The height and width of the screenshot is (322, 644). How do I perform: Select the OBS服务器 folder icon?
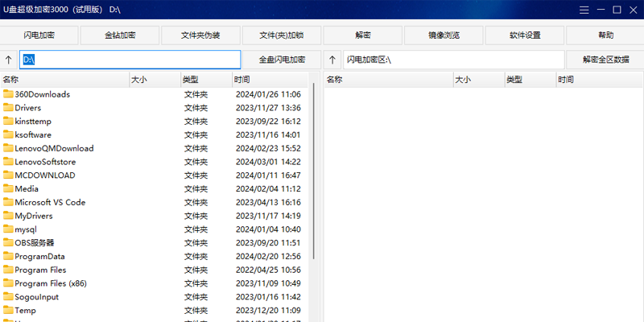[x=8, y=242]
